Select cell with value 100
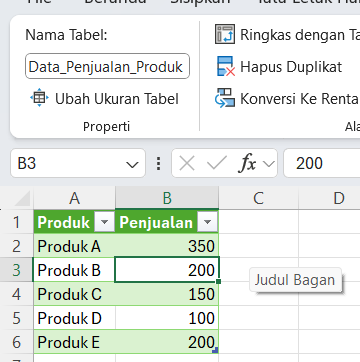 [167, 318]
